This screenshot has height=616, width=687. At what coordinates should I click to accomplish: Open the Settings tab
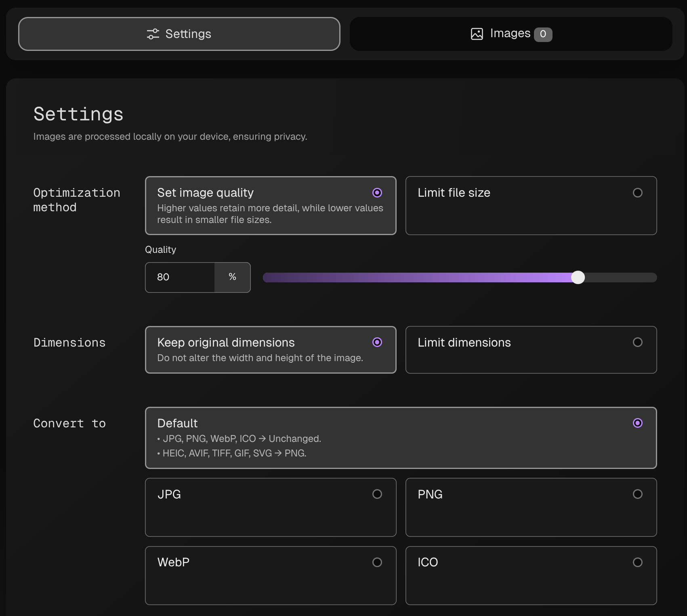point(179,34)
